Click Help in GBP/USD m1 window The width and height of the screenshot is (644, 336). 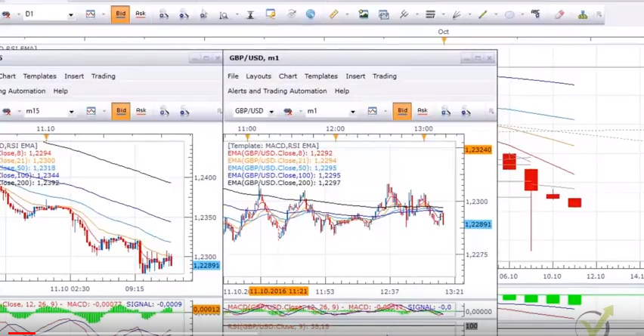point(342,91)
